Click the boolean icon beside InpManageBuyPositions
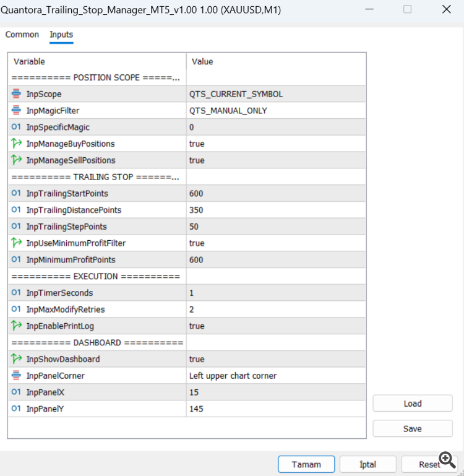 (x=16, y=143)
